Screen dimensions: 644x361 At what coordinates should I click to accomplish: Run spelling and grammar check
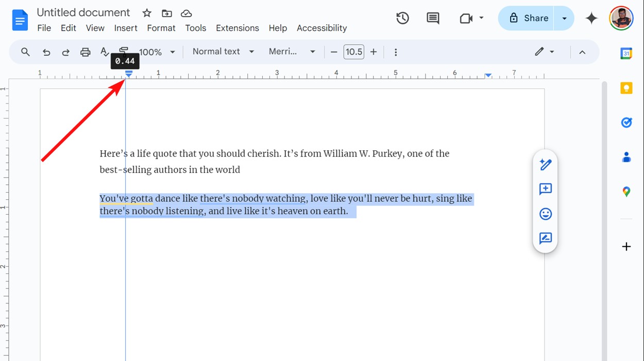pyautogui.click(x=104, y=51)
